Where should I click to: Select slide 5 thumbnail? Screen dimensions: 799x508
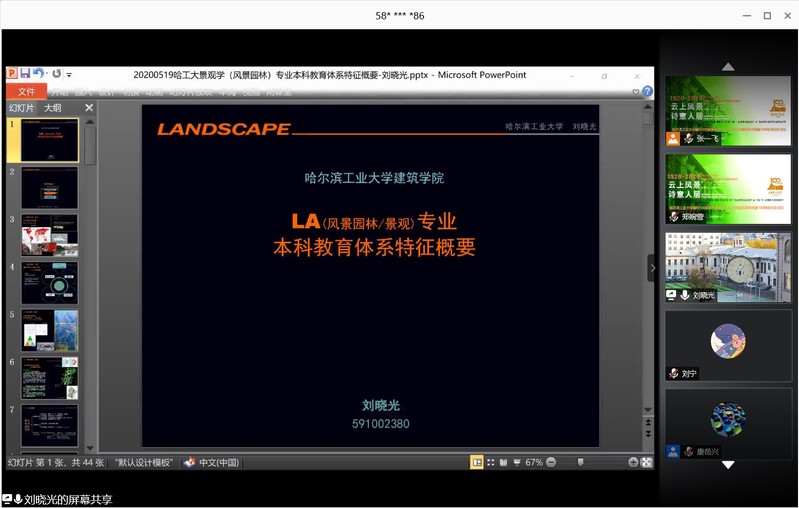click(x=49, y=330)
